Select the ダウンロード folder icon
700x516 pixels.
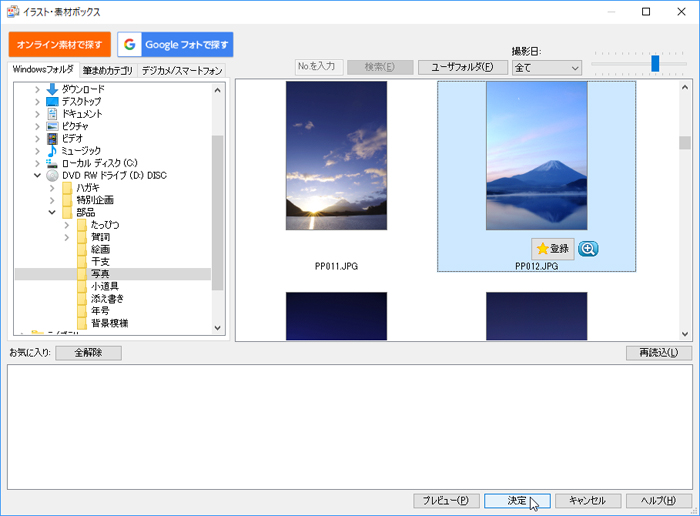(53, 89)
